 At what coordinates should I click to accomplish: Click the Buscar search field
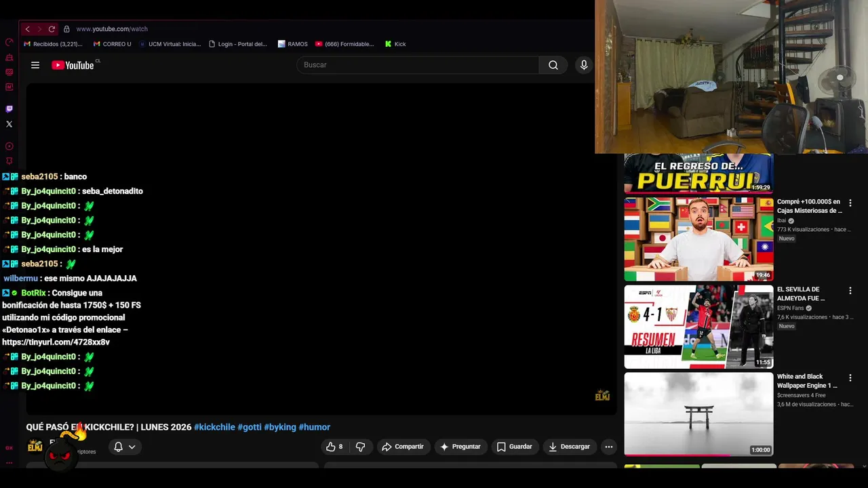point(418,65)
